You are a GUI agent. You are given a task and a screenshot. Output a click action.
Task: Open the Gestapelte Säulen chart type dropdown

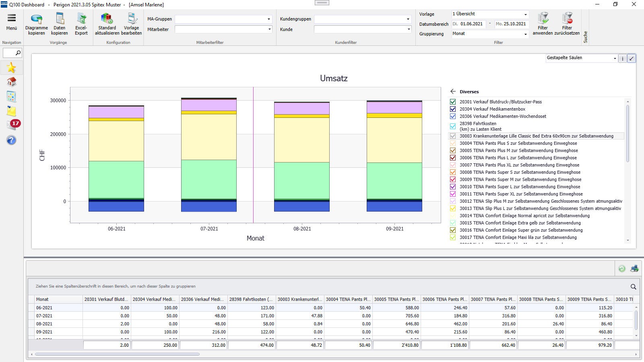pos(615,58)
